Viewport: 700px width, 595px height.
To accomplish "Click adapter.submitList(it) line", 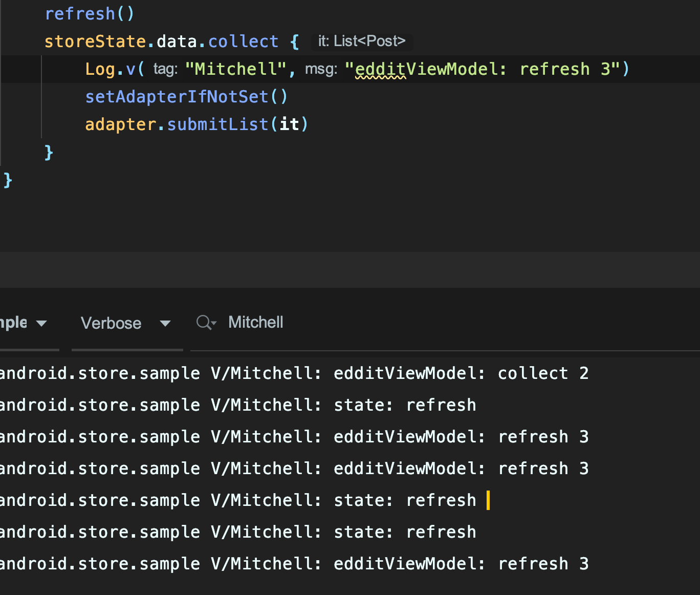I will [x=196, y=124].
